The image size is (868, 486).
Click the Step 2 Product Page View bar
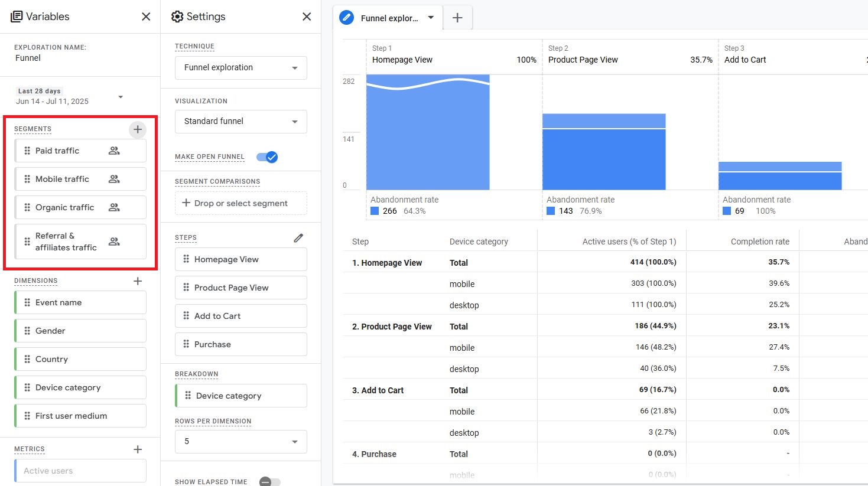tap(604, 152)
